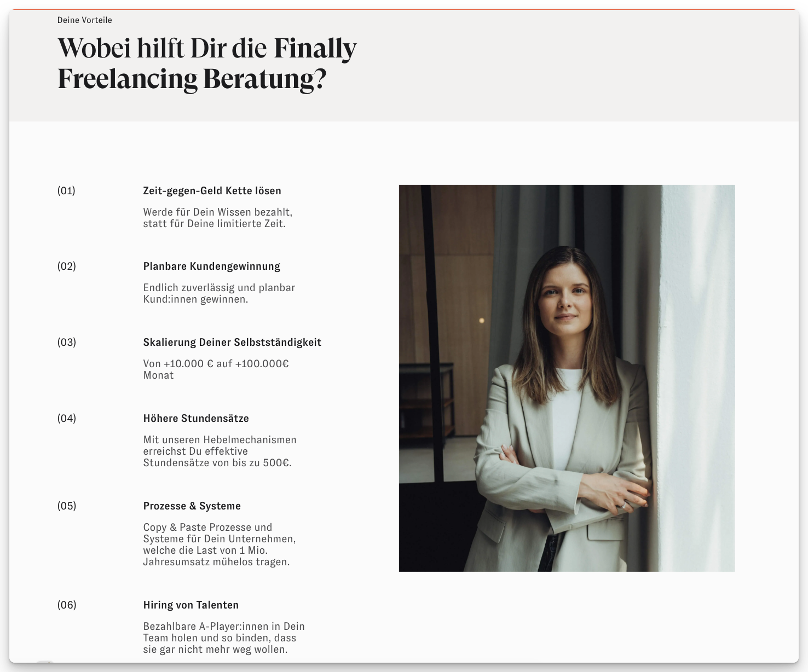808x672 pixels.
Task: Click the 'Mit unseren Hebelmechanismen' paragraph
Action: click(x=220, y=451)
